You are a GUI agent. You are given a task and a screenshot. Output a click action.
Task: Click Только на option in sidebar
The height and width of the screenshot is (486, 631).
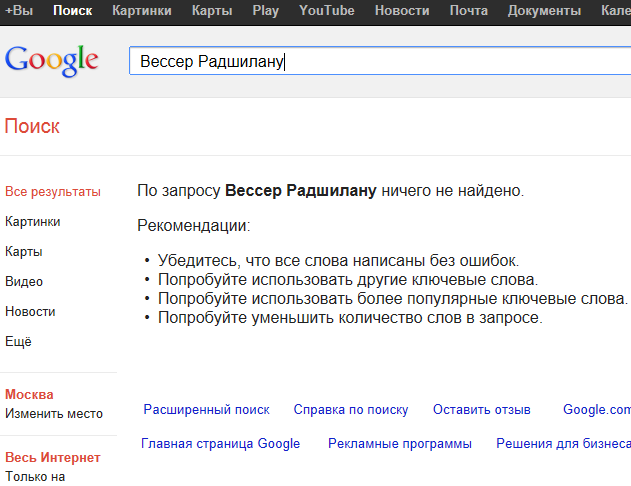35,477
